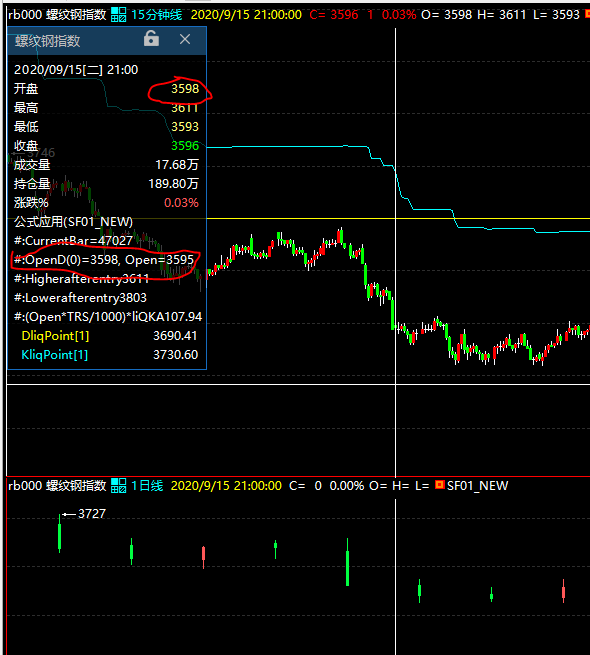Click the SF01_NEW formula label
590x655 pixels.
tap(477, 486)
